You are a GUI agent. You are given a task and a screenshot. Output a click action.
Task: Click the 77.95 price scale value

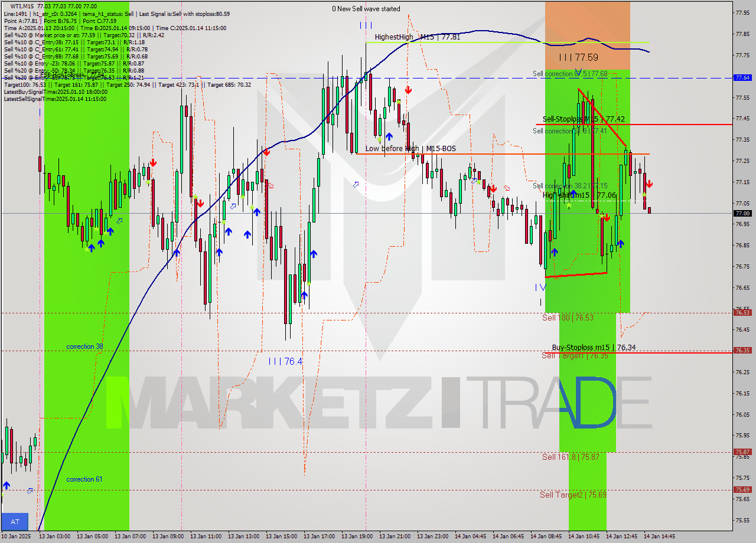click(x=742, y=12)
